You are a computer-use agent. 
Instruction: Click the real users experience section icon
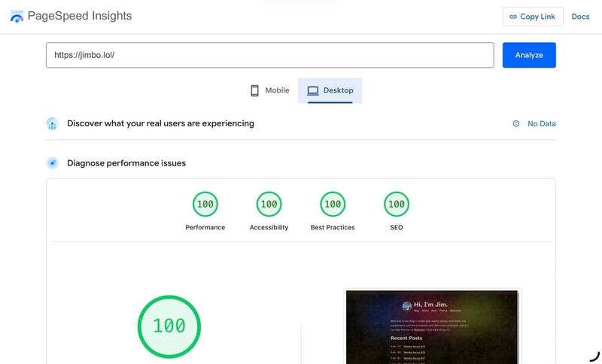point(52,124)
